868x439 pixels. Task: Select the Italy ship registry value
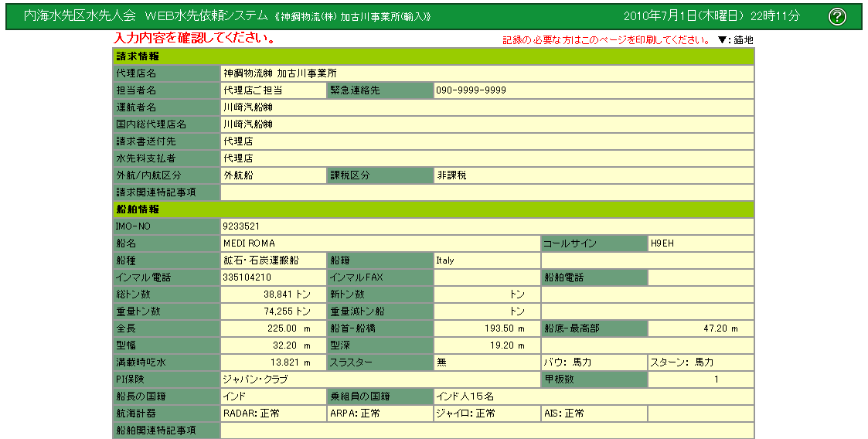[x=445, y=260]
